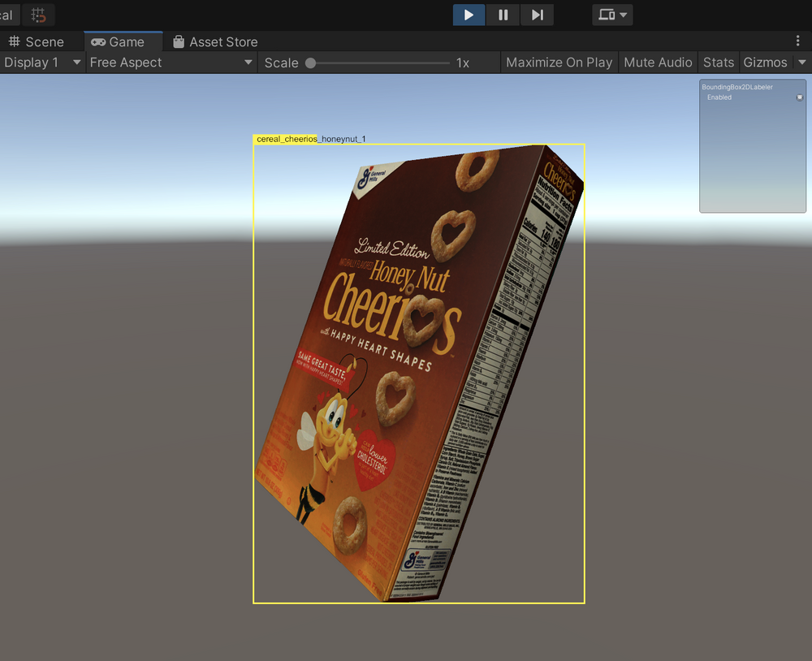Viewport: 812px width, 661px height.
Task: Enable Mute Audio for the Game view
Action: click(658, 62)
